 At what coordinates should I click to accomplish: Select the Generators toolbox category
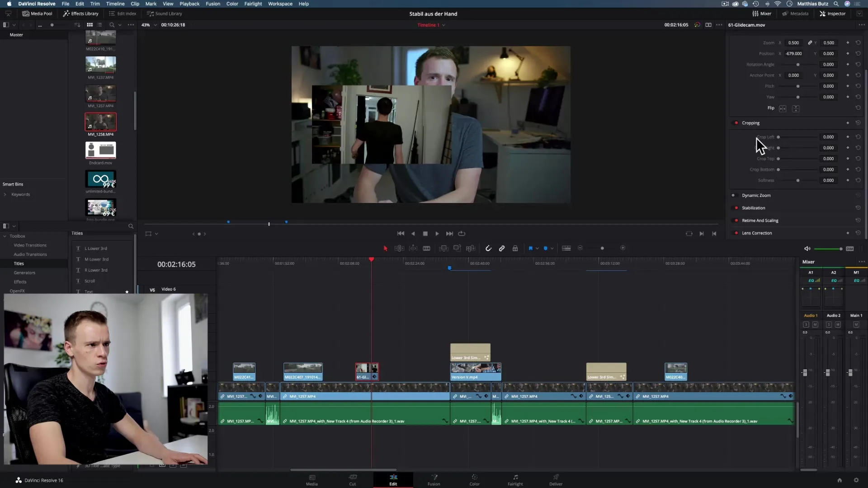(24, 273)
